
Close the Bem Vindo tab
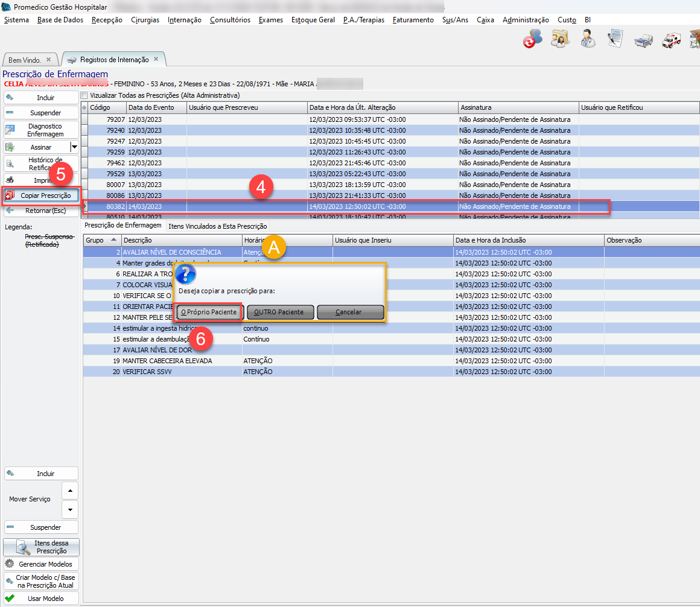point(49,60)
